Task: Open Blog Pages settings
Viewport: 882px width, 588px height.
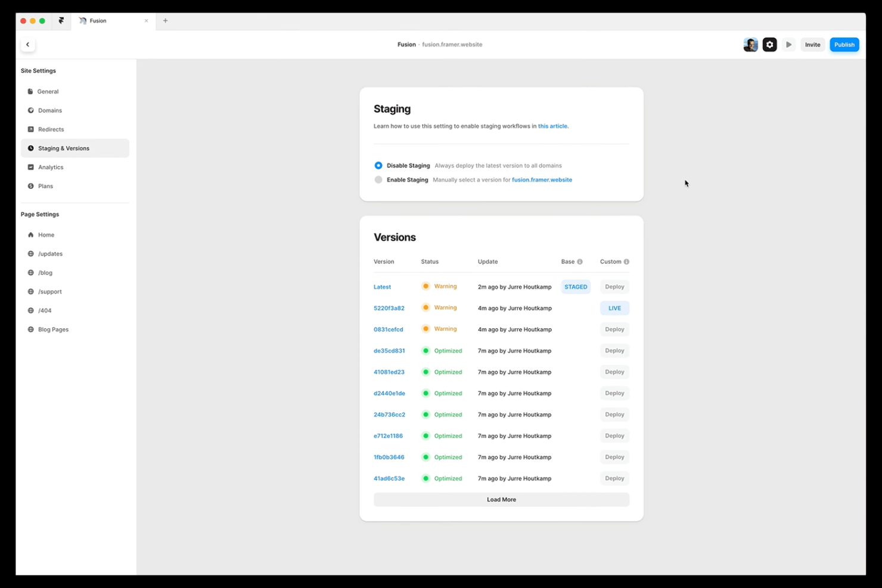Action: (x=75, y=329)
